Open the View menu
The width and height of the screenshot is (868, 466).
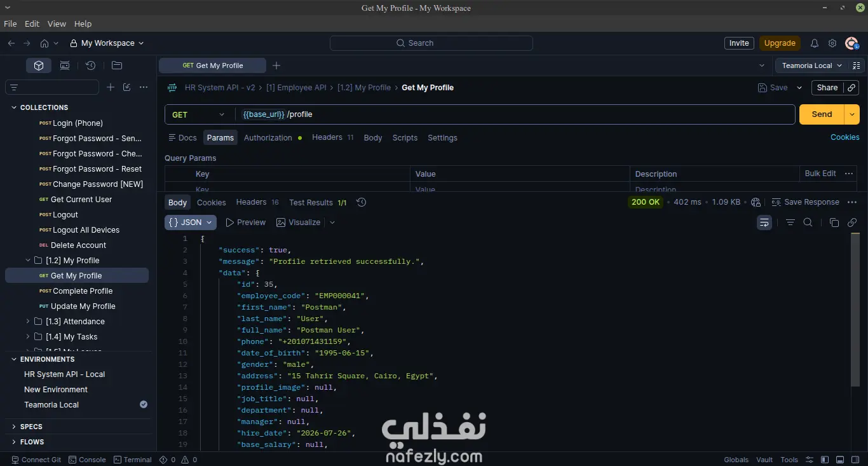pyautogui.click(x=57, y=24)
